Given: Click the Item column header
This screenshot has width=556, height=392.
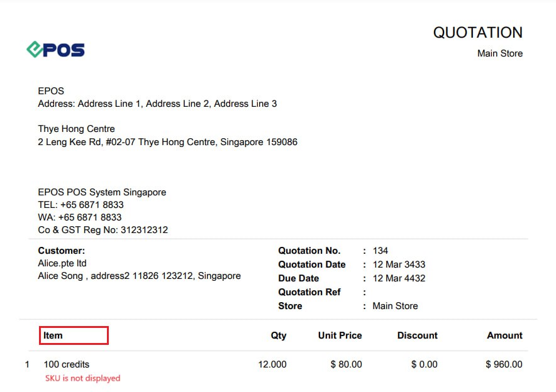Looking at the screenshot, I should pos(53,335).
